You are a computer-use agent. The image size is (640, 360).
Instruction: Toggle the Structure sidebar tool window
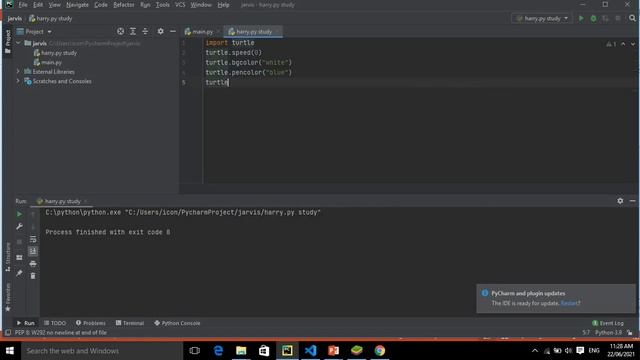point(7,257)
